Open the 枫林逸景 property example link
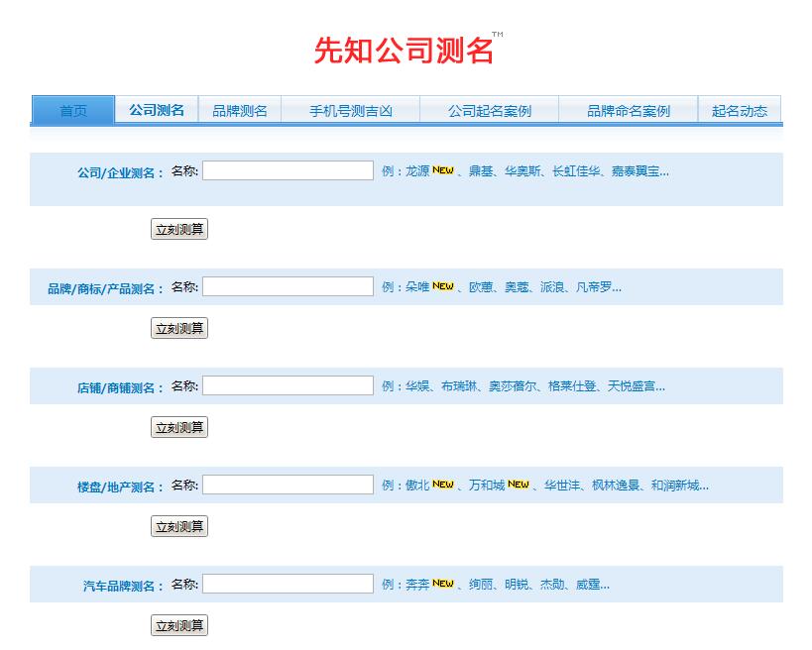 (616, 486)
